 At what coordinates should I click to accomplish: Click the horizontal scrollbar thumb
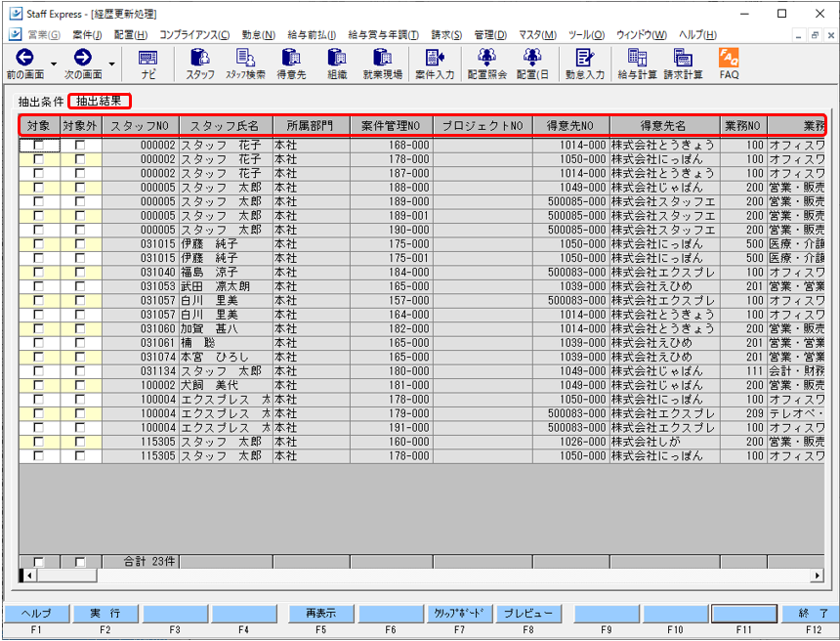click(67, 576)
